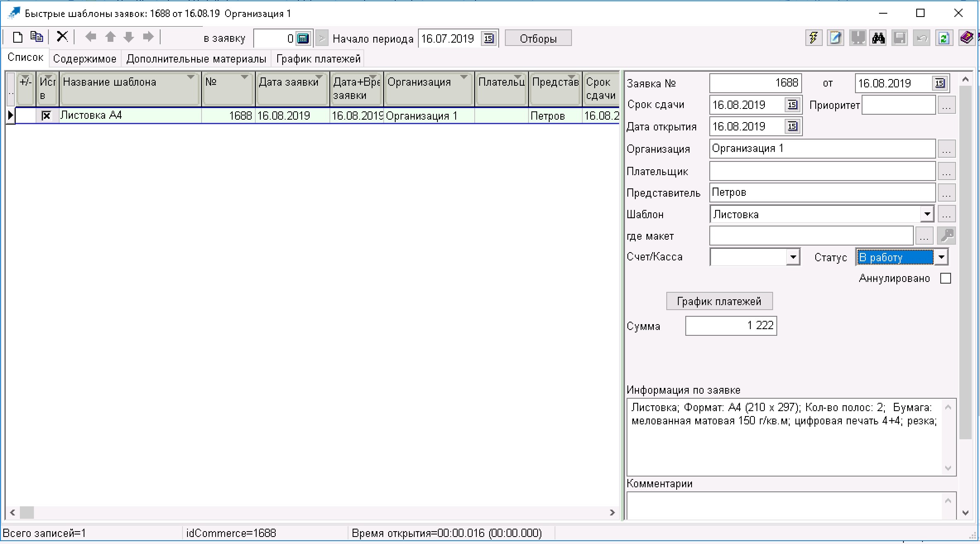
Task: Move to next record with down arrow
Action: pyautogui.click(x=129, y=37)
